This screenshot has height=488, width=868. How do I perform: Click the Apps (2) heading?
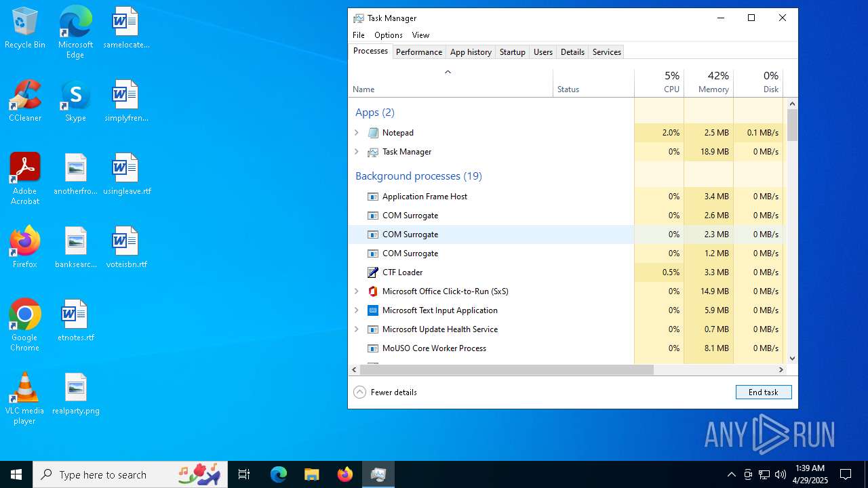click(x=375, y=113)
